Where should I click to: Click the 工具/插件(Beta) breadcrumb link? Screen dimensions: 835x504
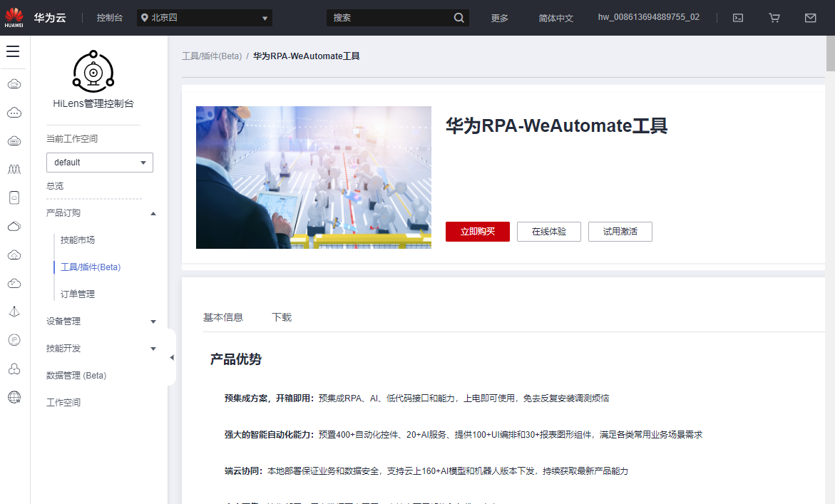212,56
